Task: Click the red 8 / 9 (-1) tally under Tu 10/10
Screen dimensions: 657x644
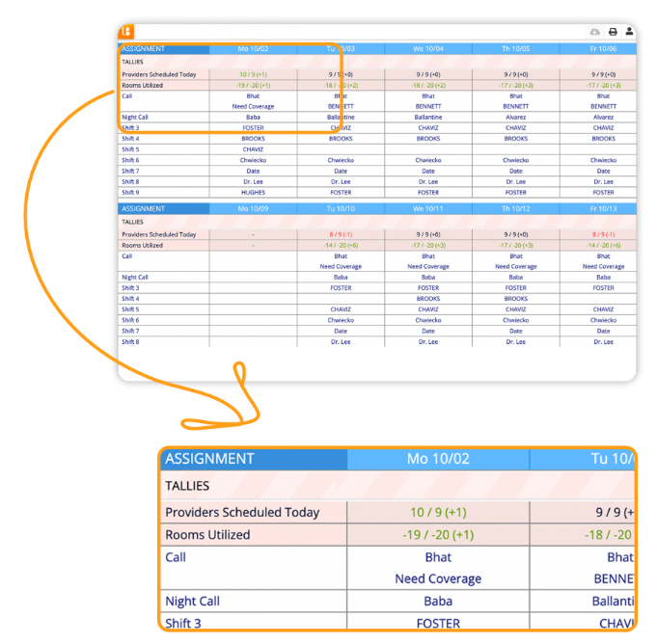Action: tap(341, 234)
